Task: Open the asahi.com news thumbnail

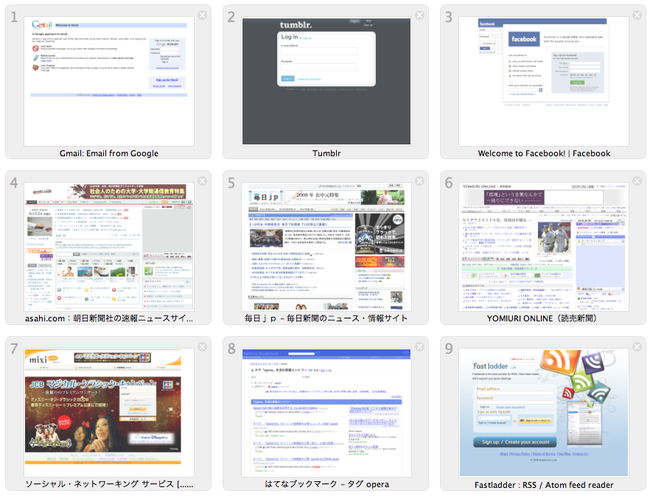Action: point(109,247)
